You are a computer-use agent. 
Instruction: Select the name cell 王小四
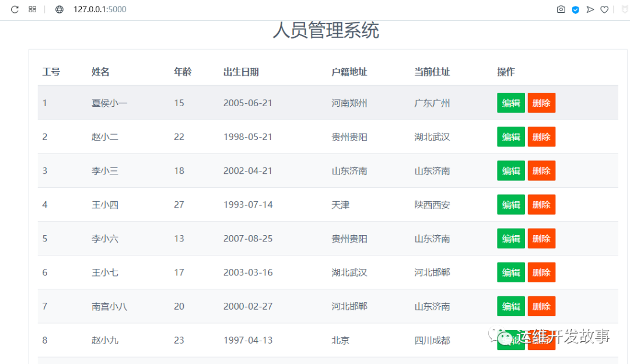tap(105, 205)
